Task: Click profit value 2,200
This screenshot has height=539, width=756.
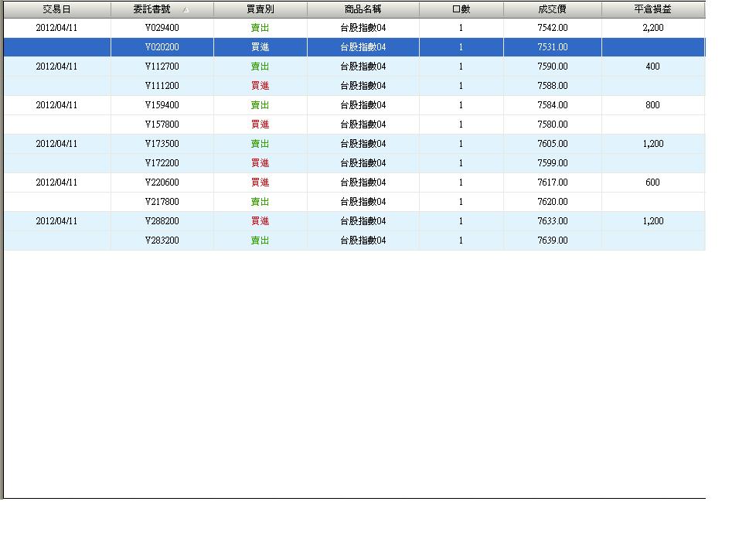Action: click(653, 28)
